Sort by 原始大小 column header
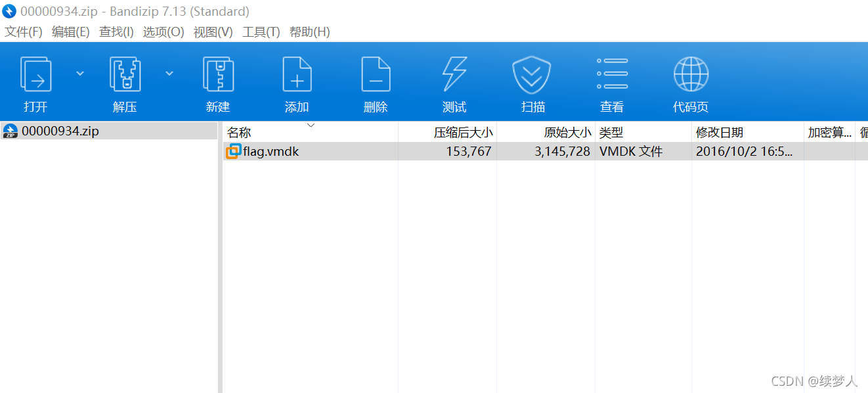The image size is (868, 393). (546, 132)
